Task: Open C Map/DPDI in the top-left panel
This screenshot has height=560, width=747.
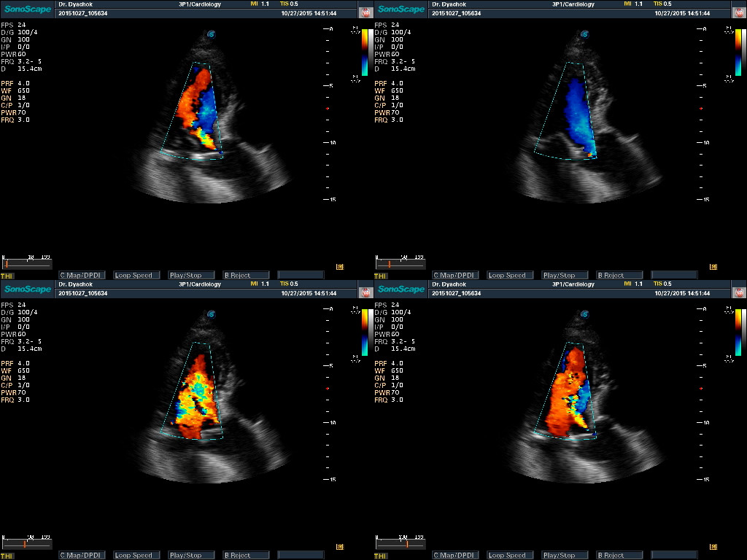Action: 82,276
